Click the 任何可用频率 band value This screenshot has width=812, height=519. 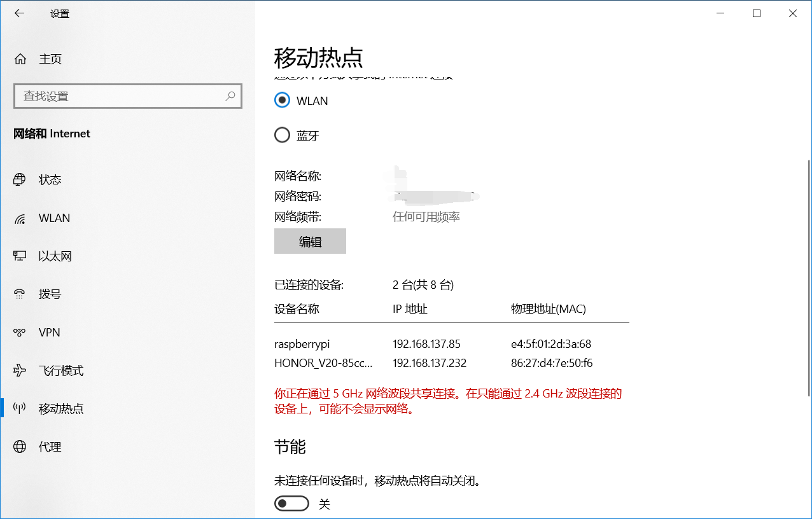pos(426,217)
